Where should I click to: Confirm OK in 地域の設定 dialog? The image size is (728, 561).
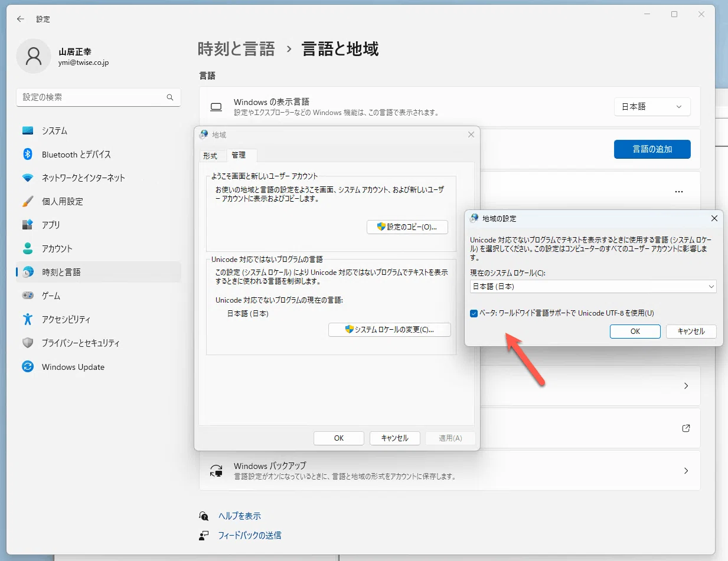tap(635, 332)
